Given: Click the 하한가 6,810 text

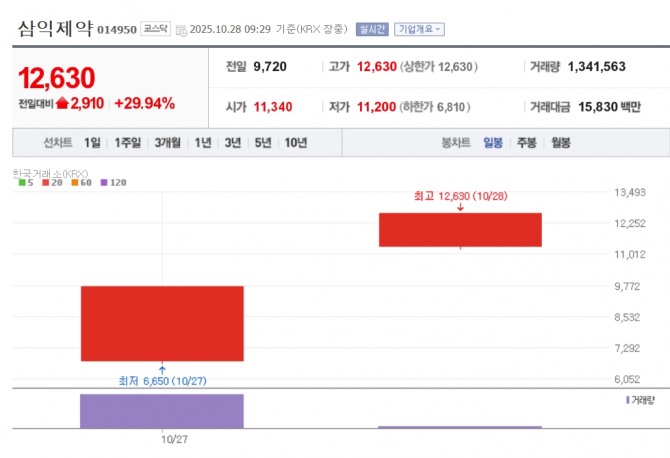Looking at the screenshot, I should pyautogui.click(x=435, y=107).
